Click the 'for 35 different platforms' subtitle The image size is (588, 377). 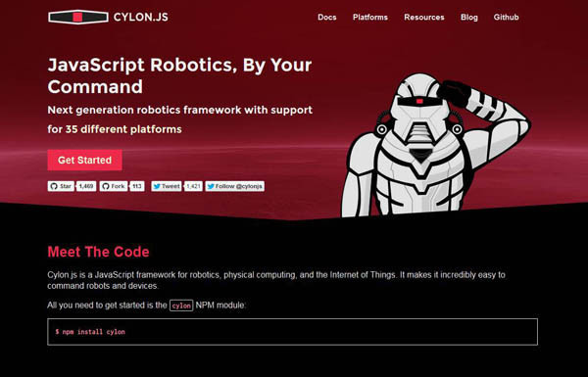(x=115, y=129)
